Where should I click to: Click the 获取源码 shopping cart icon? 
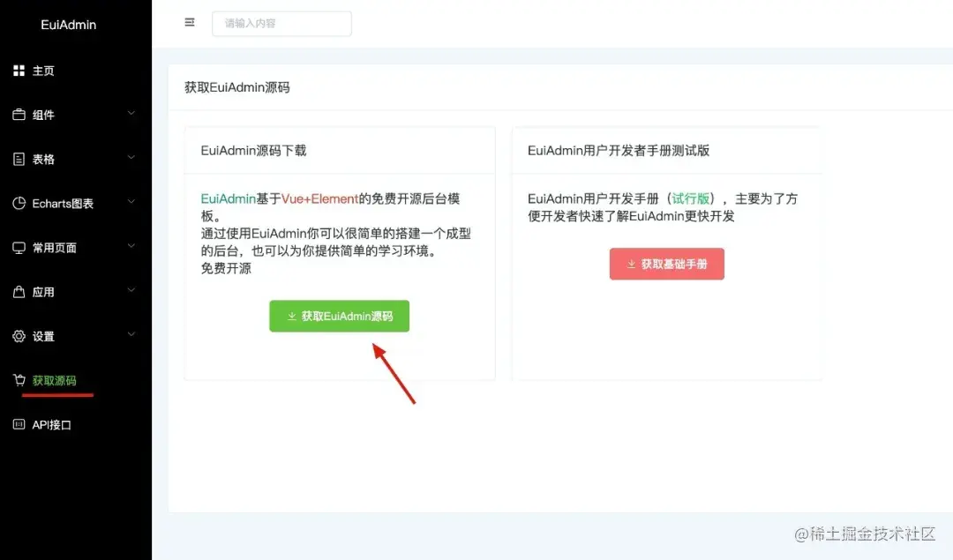[19, 380]
